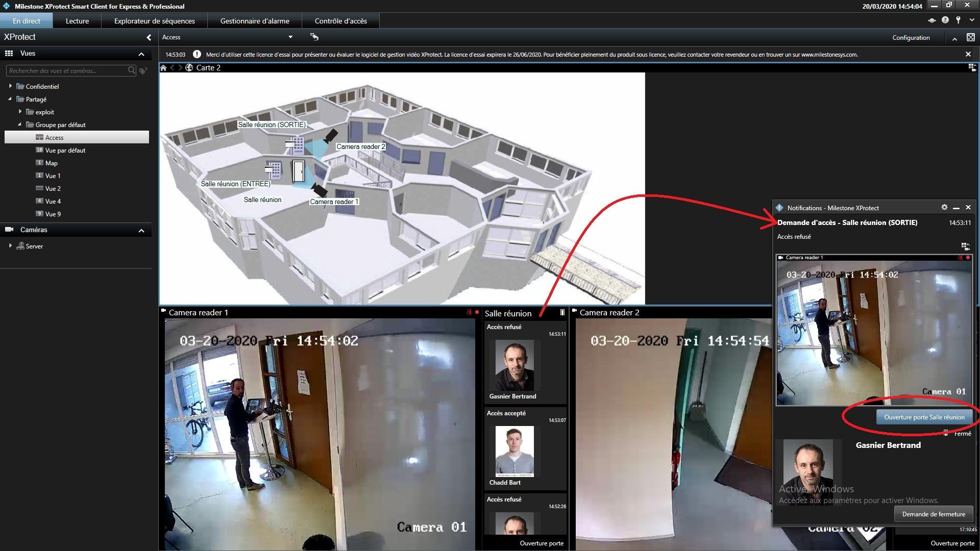Image resolution: width=980 pixels, height=551 pixels.
Task: Click the Notifications window diamond icon
Action: click(779, 208)
